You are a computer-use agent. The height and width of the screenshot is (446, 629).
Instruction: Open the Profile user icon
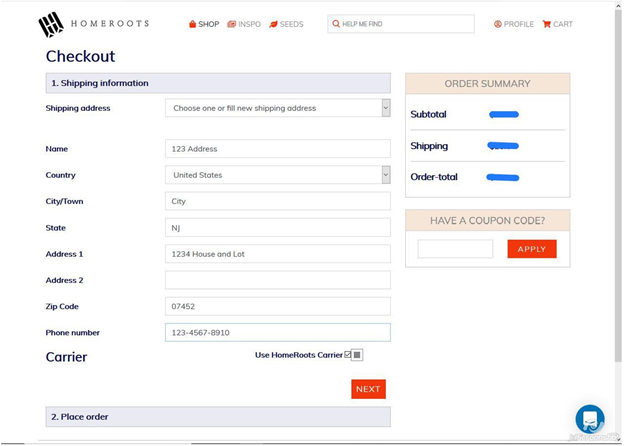tap(498, 24)
